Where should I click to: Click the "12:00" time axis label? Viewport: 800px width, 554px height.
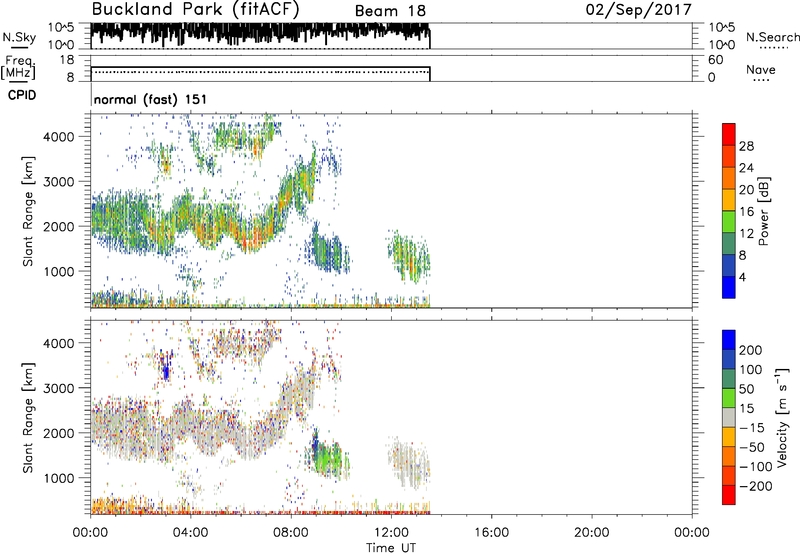tap(391, 533)
